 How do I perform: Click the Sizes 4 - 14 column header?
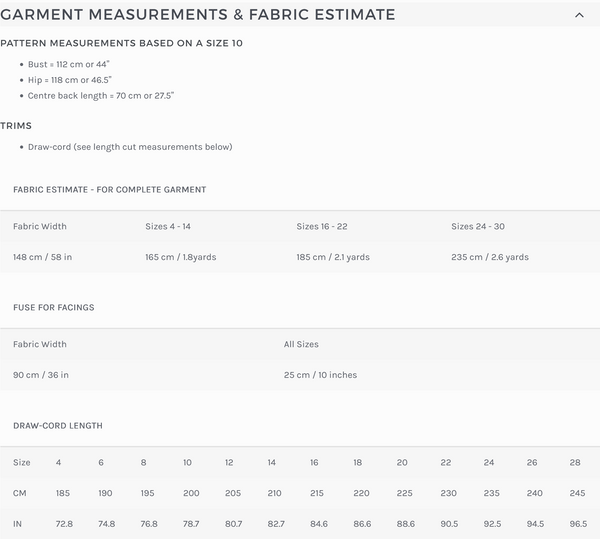168,226
